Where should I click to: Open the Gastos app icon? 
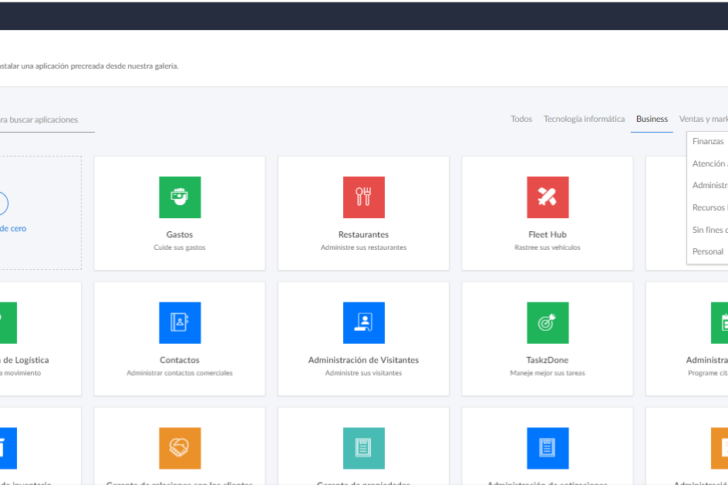(180, 197)
